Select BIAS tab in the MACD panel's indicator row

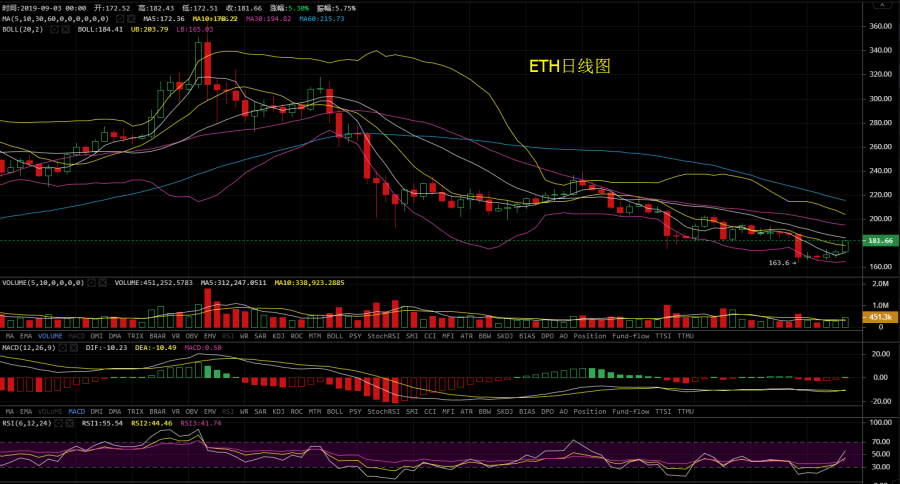pyautogui.click(x=527, y=412)
